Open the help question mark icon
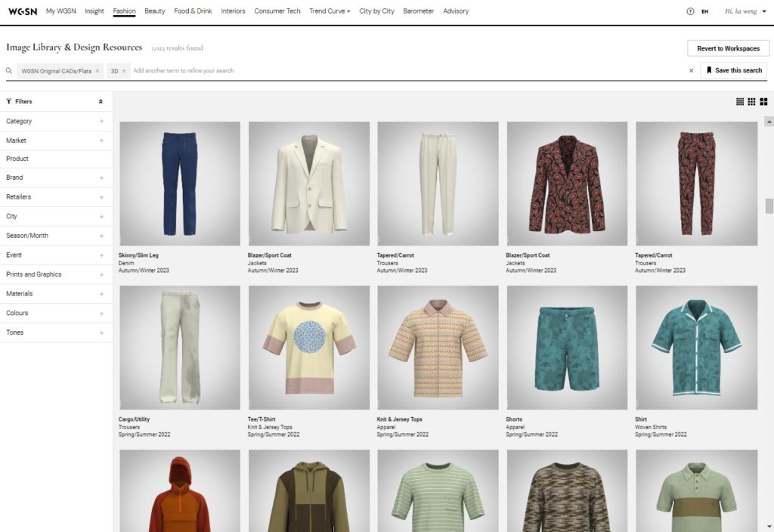Image resolution: width=774 pixels, height=532 pixels. (690, 11)
